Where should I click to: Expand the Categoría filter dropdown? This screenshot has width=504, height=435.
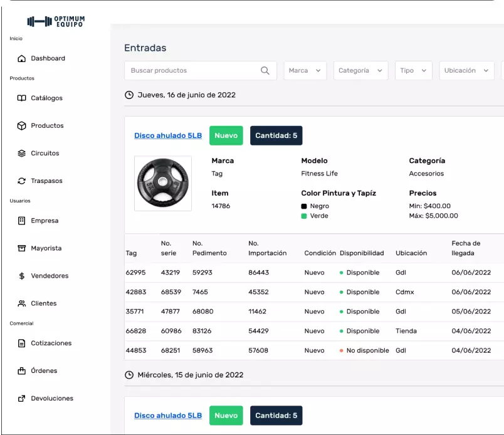(360, 71)
